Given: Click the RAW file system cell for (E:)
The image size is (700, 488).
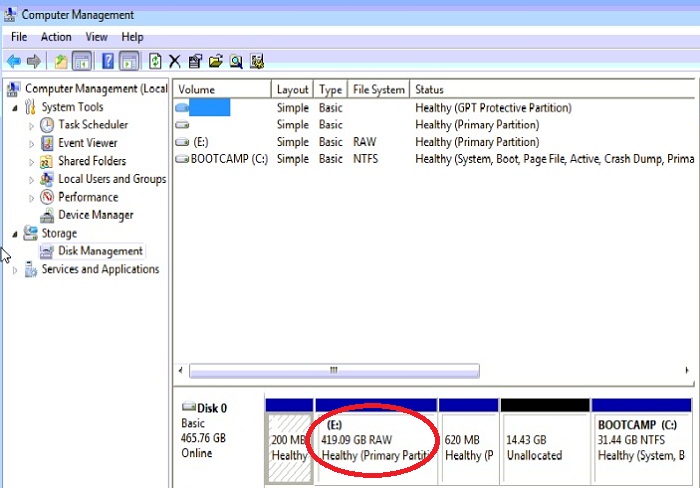Looking at the screenshot, I should pyautogui.click(x=365, y=142).
